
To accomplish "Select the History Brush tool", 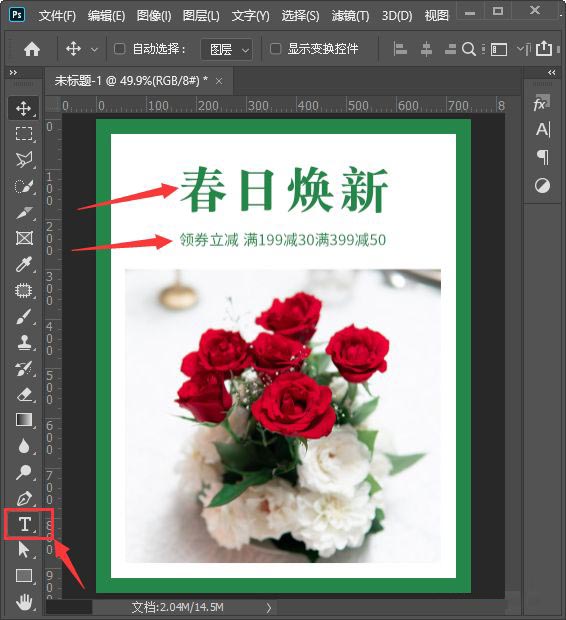I will pyautogui.click(x=24, y=369).
